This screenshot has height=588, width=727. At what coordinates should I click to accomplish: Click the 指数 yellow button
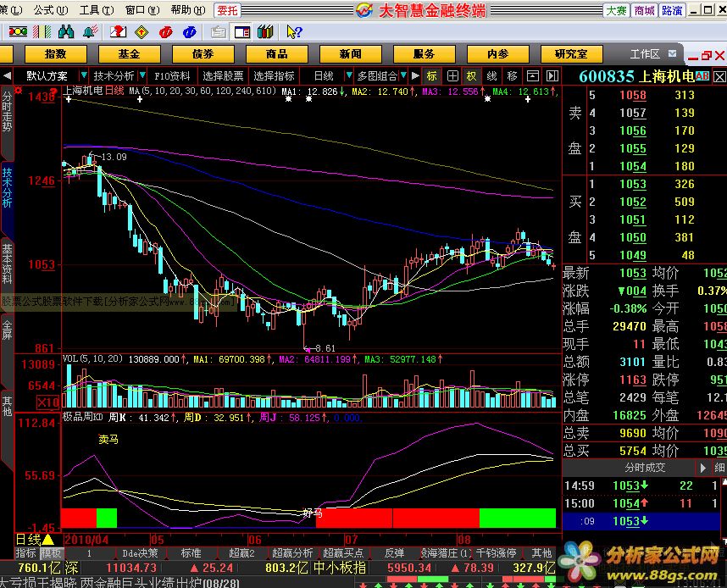[x=56, y=53]
